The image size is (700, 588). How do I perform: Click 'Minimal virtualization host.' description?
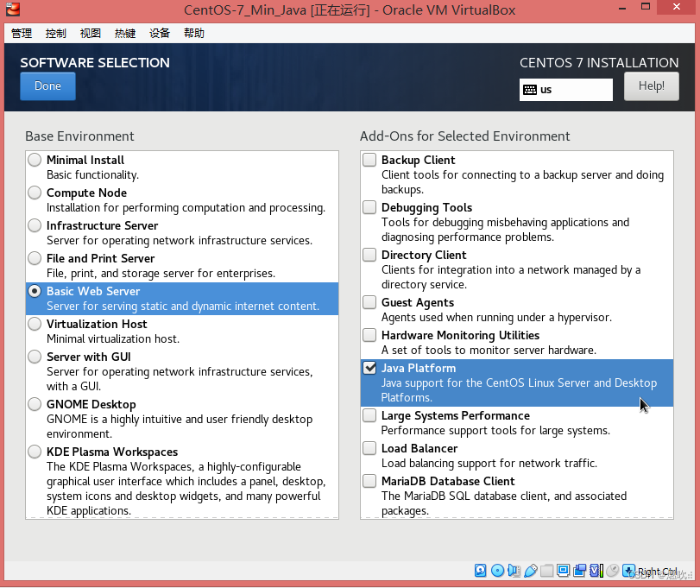click(x=113, y=338)
